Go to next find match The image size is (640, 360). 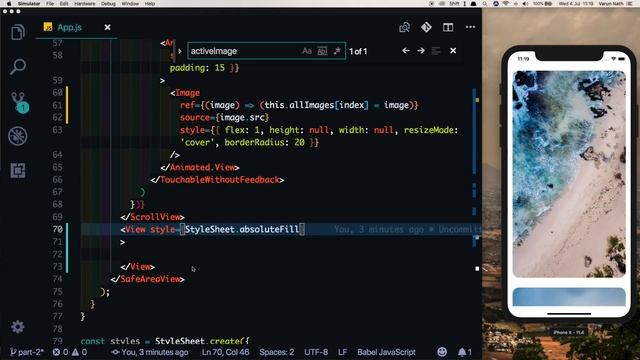[421, 51]
